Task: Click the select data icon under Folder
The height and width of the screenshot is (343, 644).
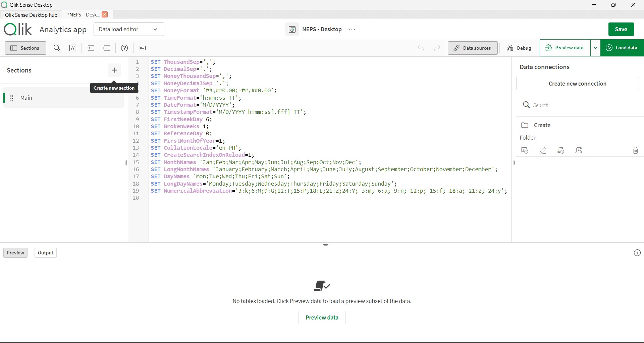Action: point(525,151)
